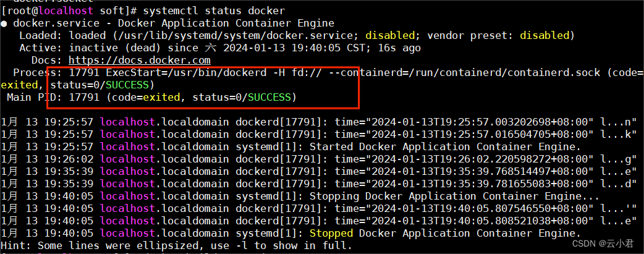Click the green SUCCESS on Main PID line
The height and width of the screenshot is (254, 644).
pyautogui.click(x=269, y=98)
